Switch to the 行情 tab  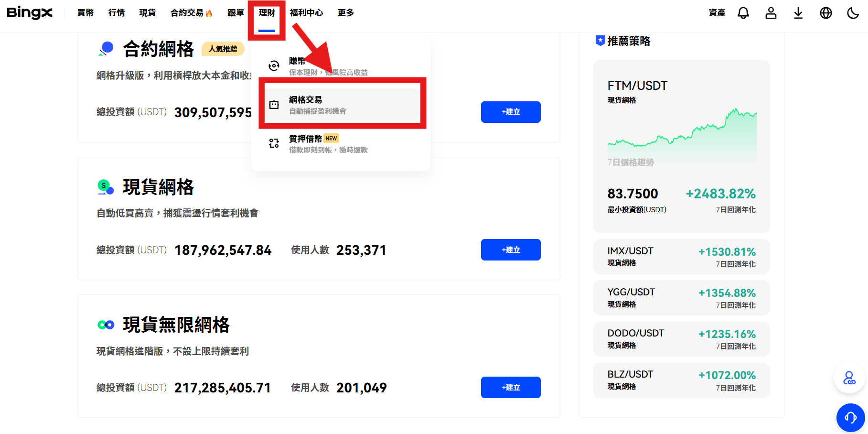tap(116, 13)
